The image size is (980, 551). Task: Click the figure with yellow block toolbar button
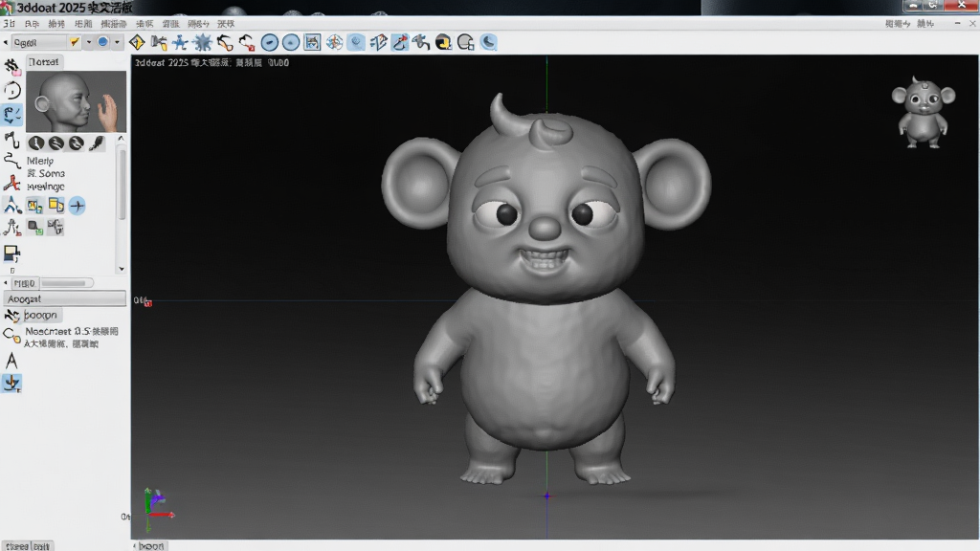[x=159, y=42]
